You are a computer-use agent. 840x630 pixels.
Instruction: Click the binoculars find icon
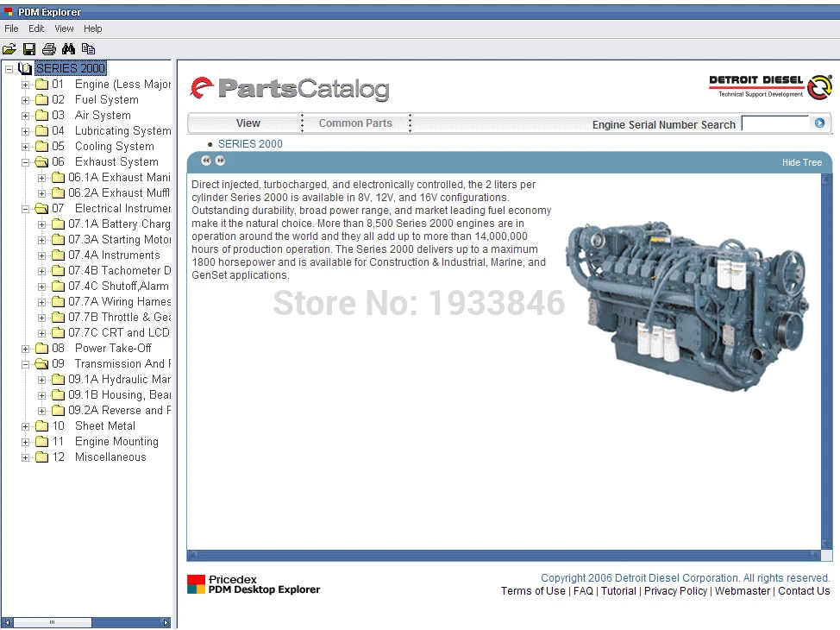[69, 49]
